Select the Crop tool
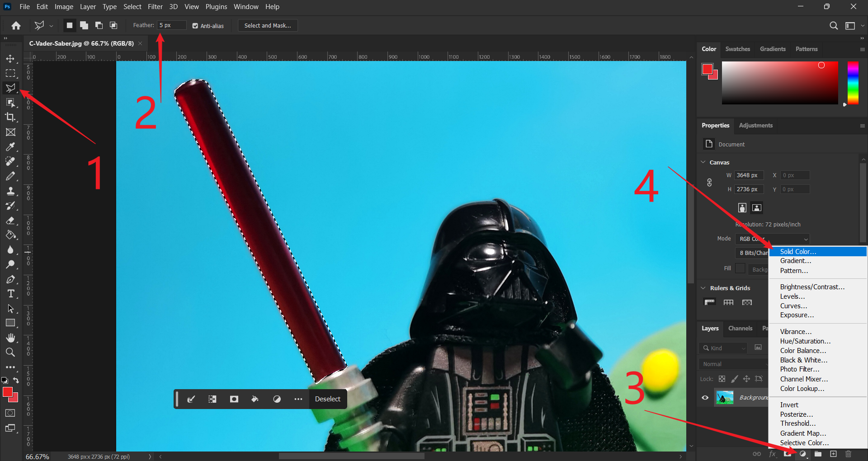 coord(10,118)
